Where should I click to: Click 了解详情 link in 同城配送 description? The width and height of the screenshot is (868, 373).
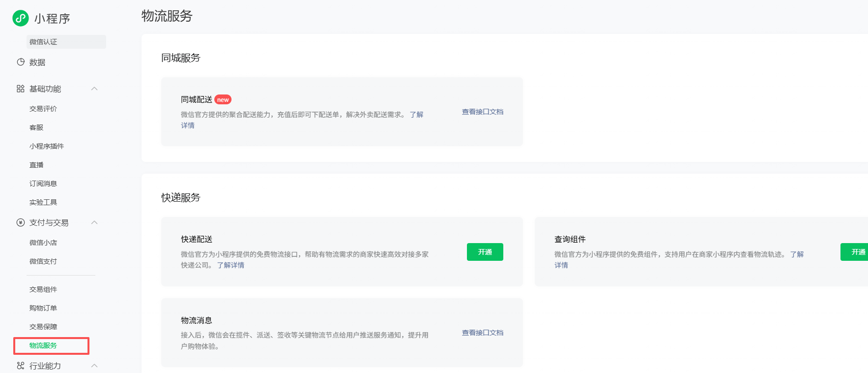pos(416,115)
